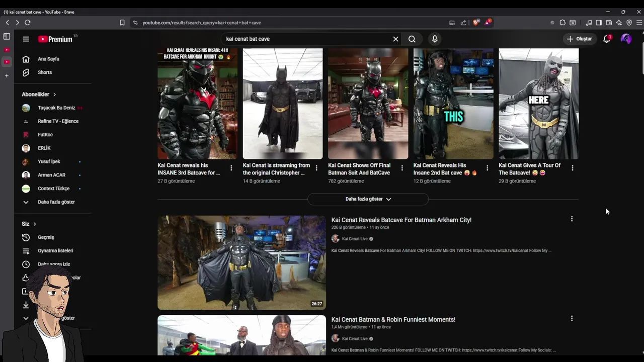Play the 'Tour Of The Batcave' short thumbnail
The image size is (644, 362).
click(x=538, y=104)
